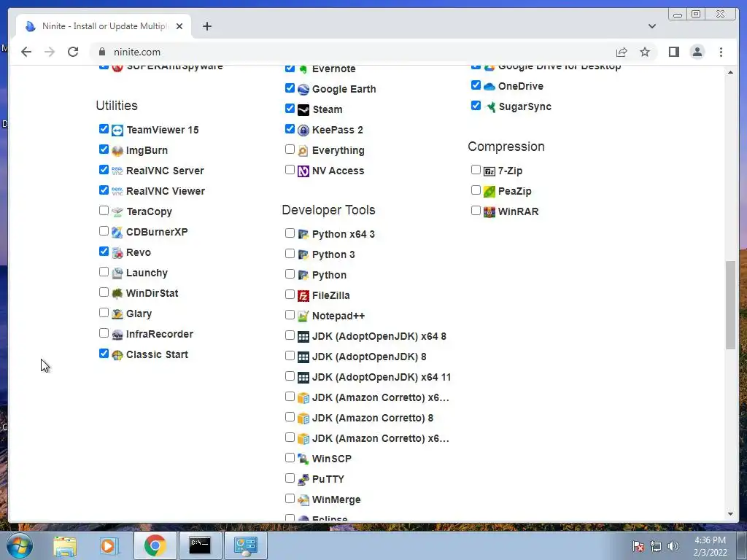
Task: Click the Glary label
Action: [139, 314]
